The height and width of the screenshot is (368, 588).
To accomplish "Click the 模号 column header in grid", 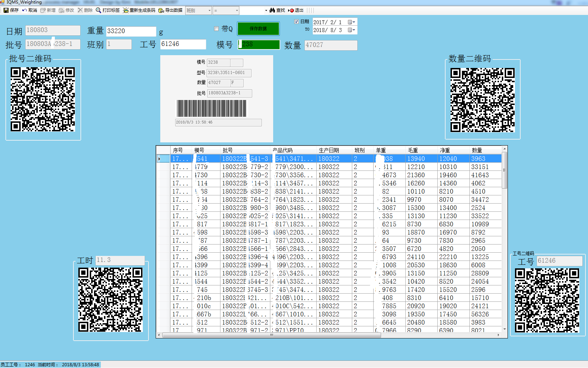I will (206, 150).
